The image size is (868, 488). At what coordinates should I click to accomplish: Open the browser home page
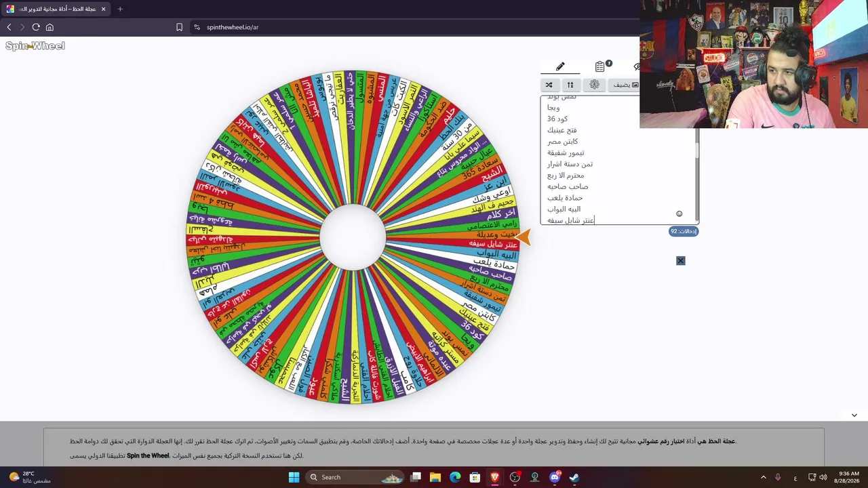(x=50, y=27)
